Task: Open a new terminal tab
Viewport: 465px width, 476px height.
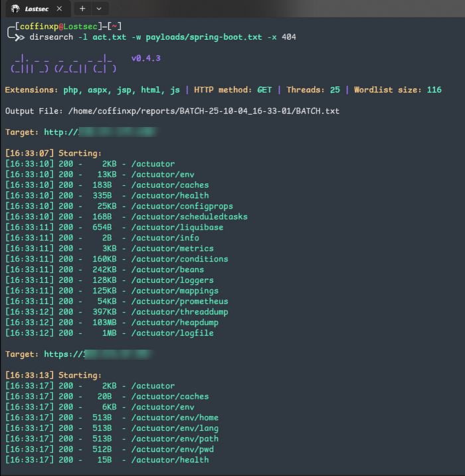Action: click(x=82, y=9)
